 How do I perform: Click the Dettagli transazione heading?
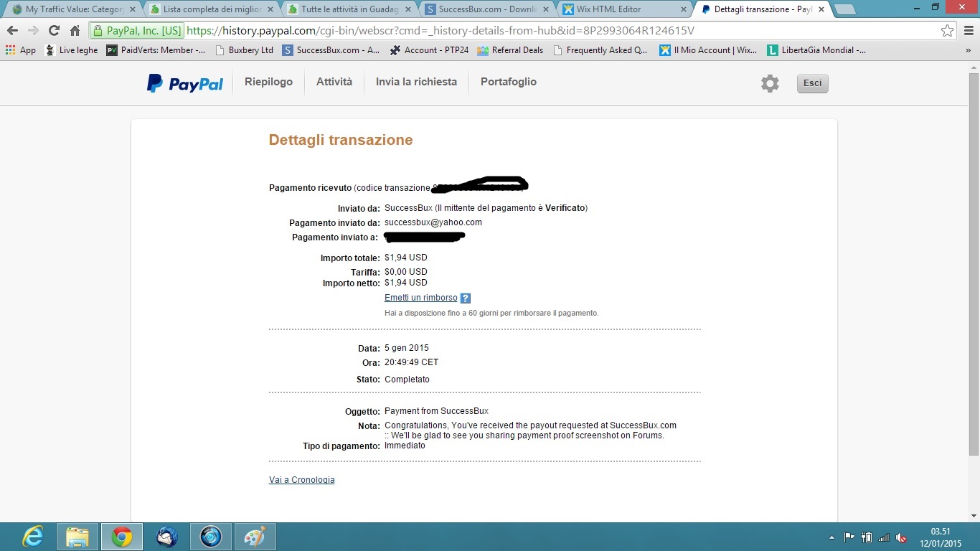(341, 140)
